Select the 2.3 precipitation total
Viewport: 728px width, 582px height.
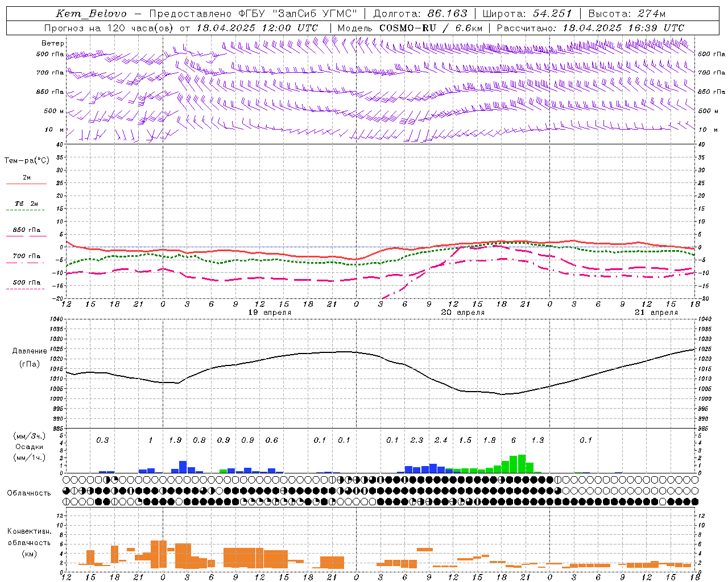417,440
